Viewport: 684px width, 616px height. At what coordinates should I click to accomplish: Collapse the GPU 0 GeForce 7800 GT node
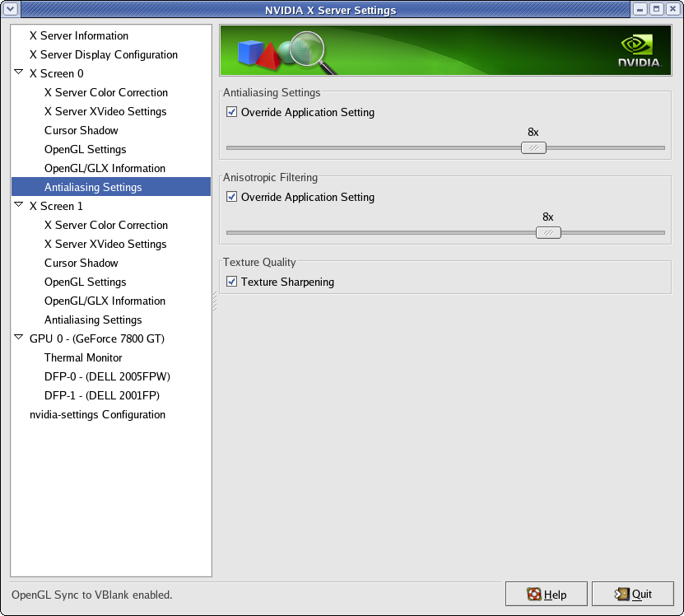(x=18, y=337)
